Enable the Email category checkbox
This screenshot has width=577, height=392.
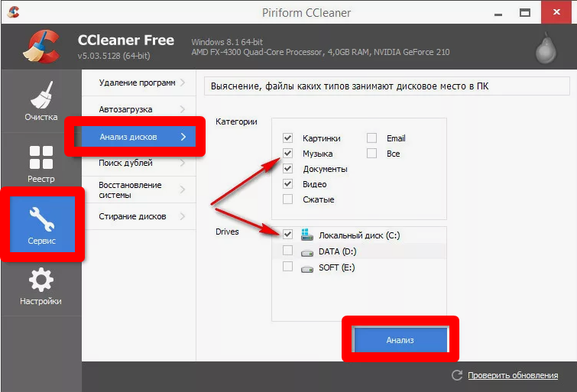click(371, 138)
